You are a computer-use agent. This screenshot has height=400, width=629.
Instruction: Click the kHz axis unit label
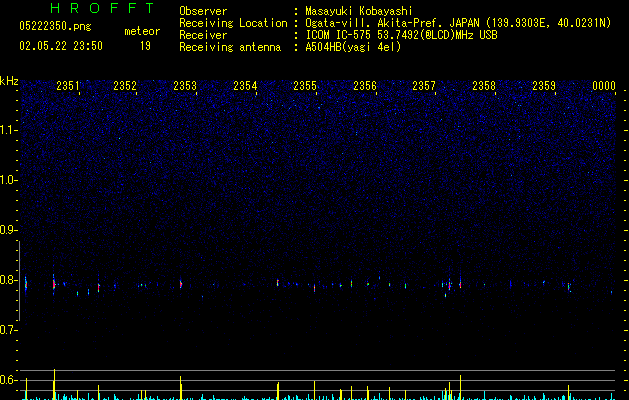pyautogui.click(x=9, y=81)
